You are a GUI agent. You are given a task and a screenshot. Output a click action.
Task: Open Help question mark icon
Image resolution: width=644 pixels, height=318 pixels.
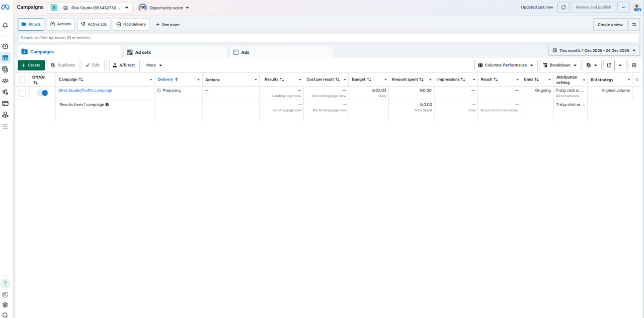point(6,283)
